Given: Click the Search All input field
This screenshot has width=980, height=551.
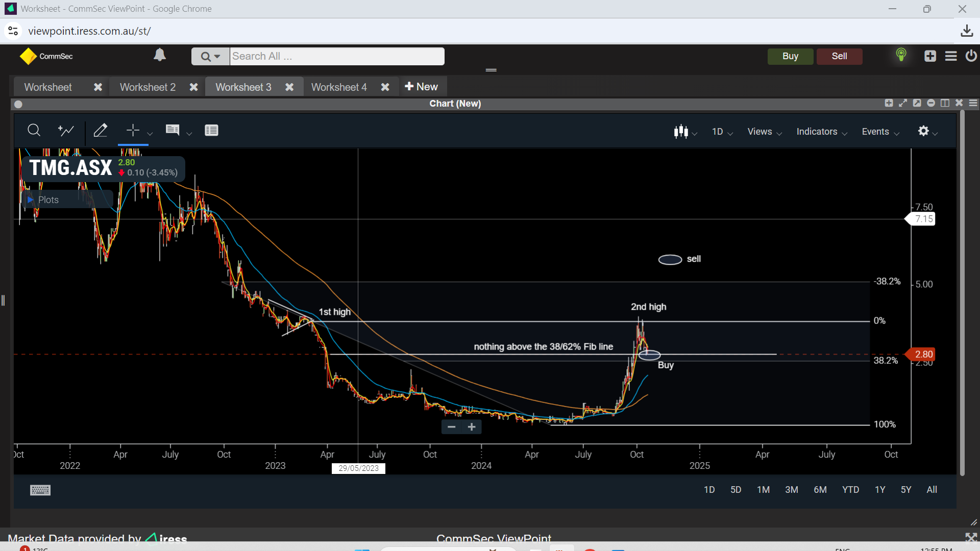Looking at the screenshot, I should pyautogui.click(x=337, y=57).
